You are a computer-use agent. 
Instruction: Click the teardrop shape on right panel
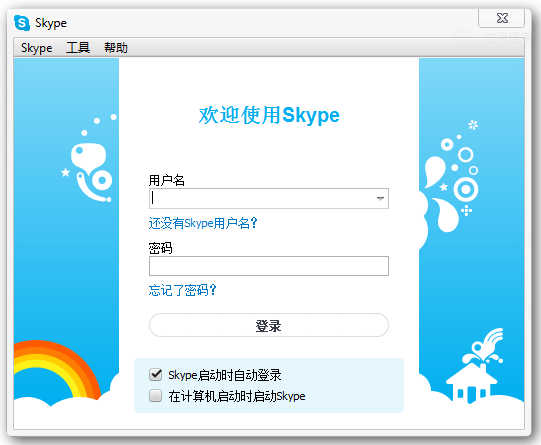[434, 171]
